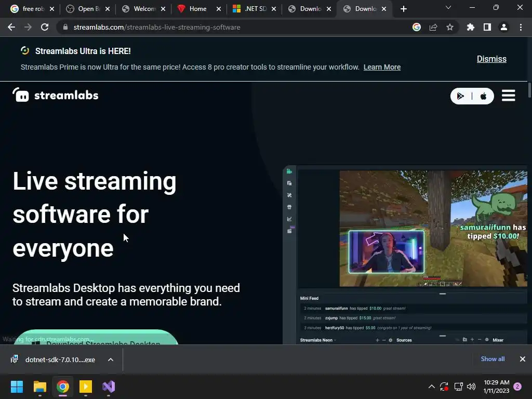Close the Home tab
Screen dimensions: 532x399
point(219,9)
